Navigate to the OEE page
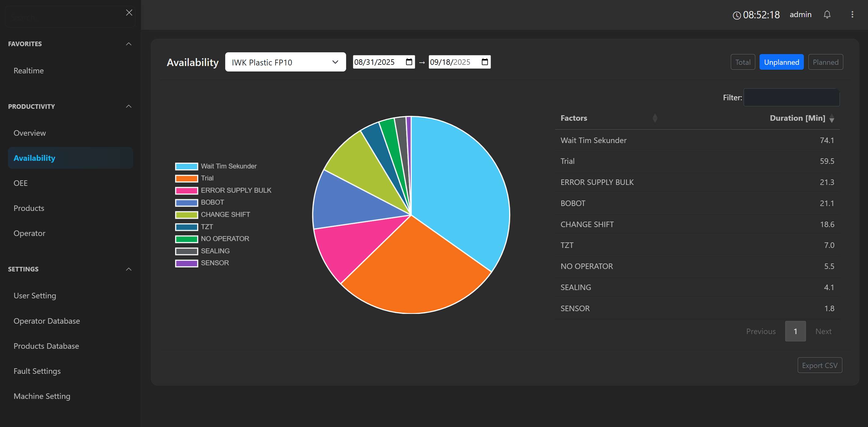Viewport: 868px width, 427px height. point(21,183)
